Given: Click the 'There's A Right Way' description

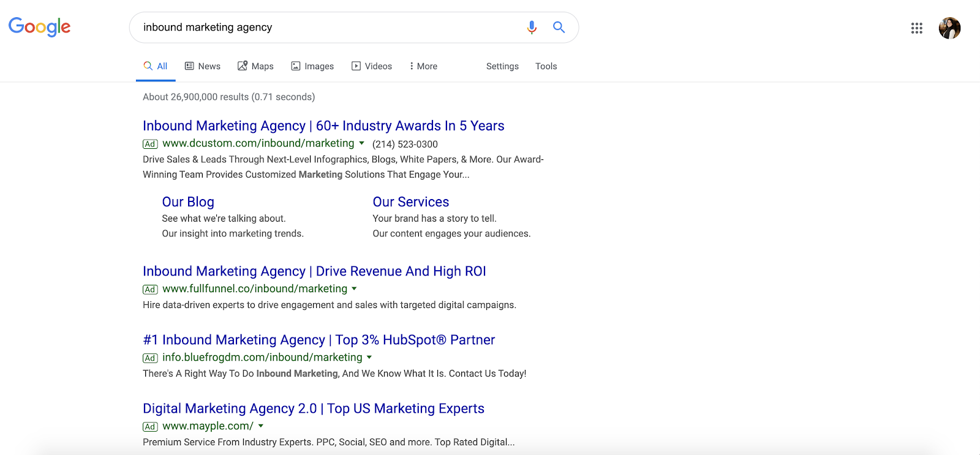Looking at the screenshot, I should (334, 374).
